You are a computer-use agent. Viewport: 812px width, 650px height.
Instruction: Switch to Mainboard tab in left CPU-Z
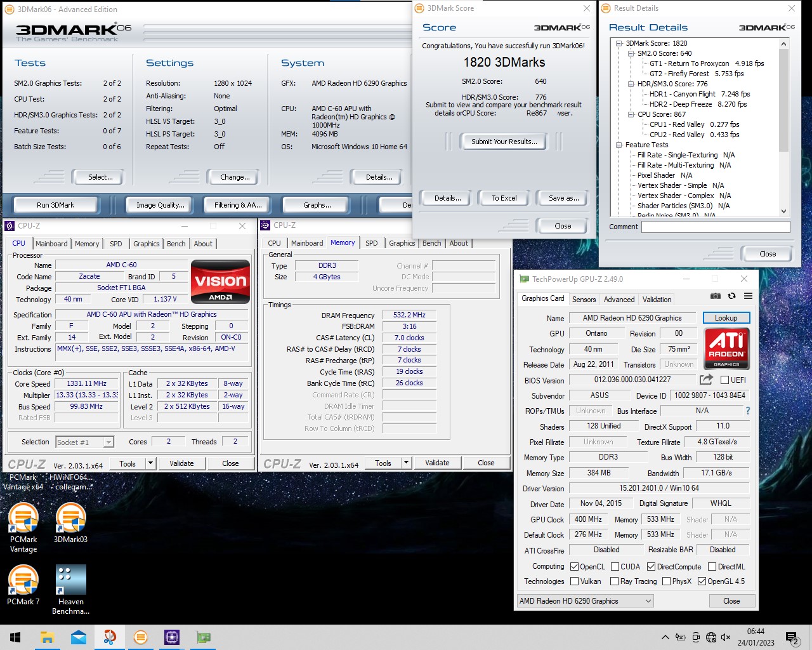(51, 244)
